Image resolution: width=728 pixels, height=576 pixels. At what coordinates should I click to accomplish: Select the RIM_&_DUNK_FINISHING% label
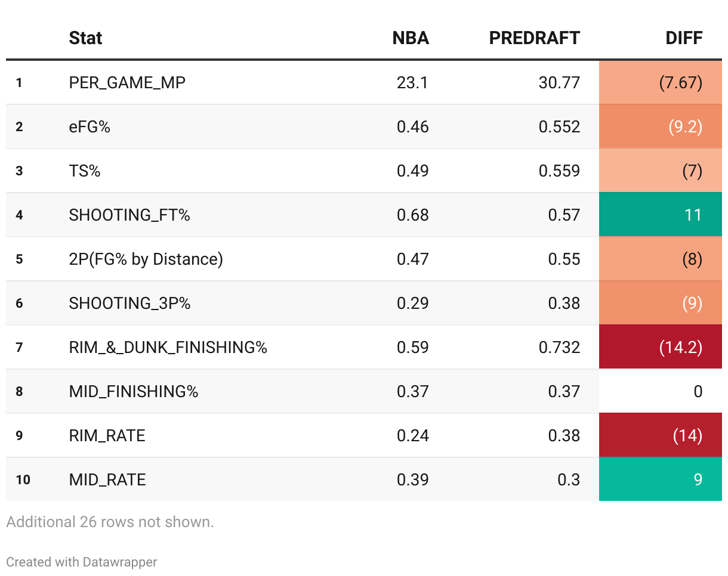[x=168, y=347]
